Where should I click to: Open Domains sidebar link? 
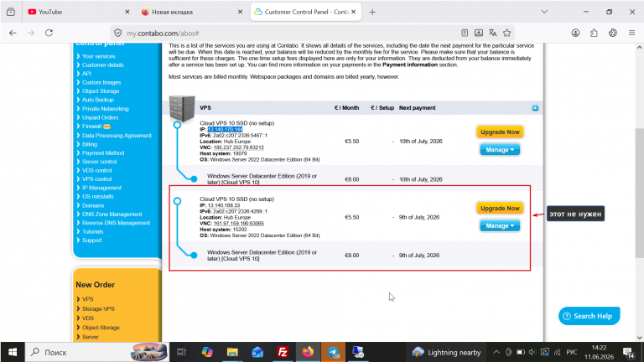coord(93,205)
